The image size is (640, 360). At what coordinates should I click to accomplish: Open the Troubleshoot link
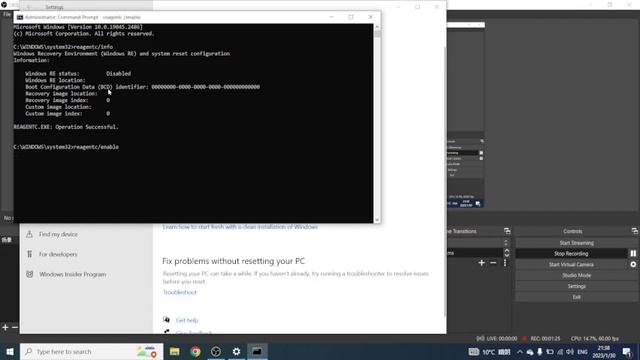click(x=180, y=292)
